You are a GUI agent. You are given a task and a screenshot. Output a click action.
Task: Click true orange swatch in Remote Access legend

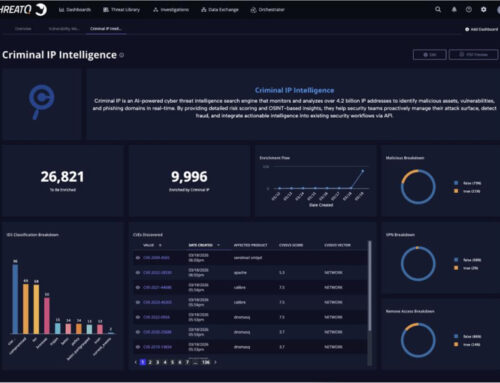[456, 344]
